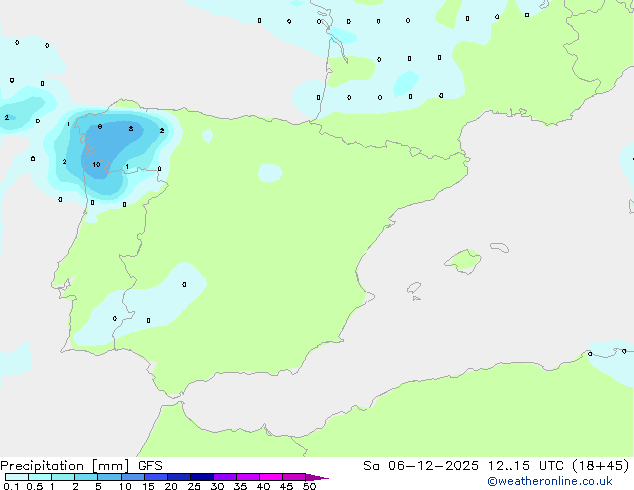The image size is (634, 490).
Task: Click the over-50 mm arrow tip in legend
Action: [x=317, y=477]
